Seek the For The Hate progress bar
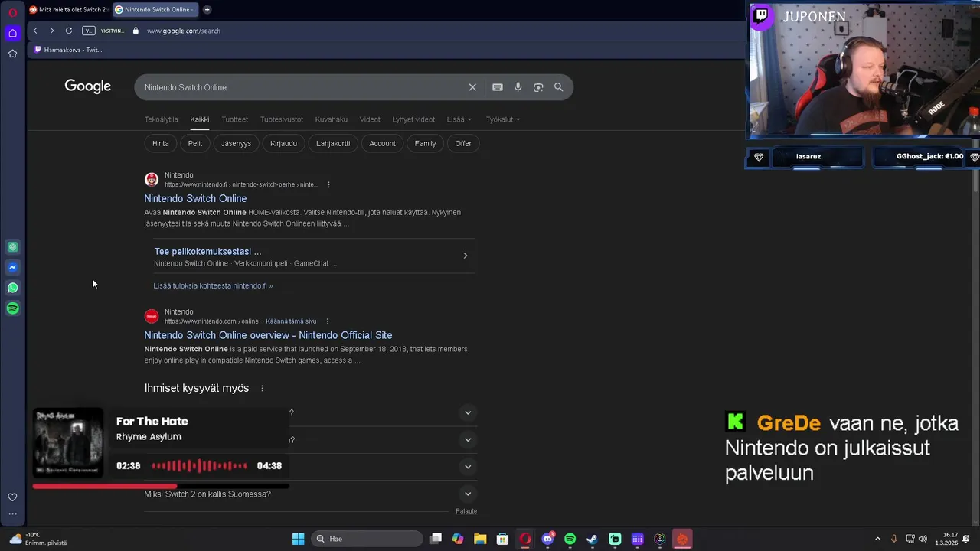The width and height of the screenshot is (980, 551). (161, 486)
